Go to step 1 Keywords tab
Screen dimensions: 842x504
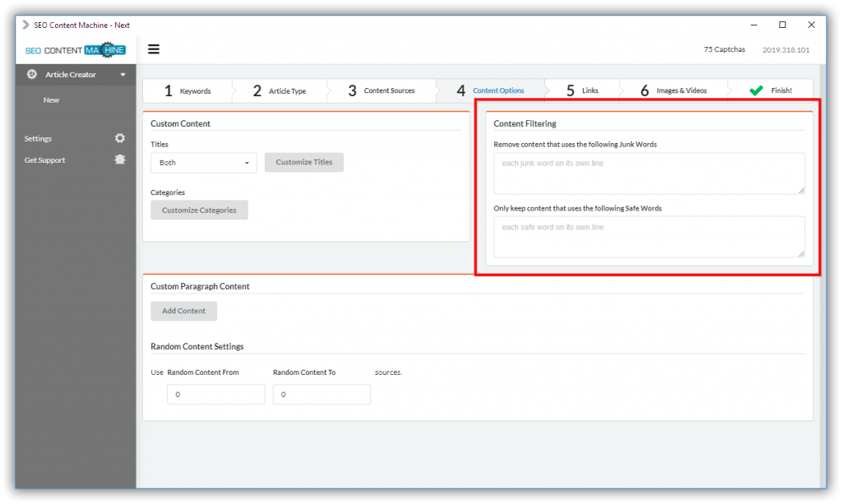[x=187, y=90]
